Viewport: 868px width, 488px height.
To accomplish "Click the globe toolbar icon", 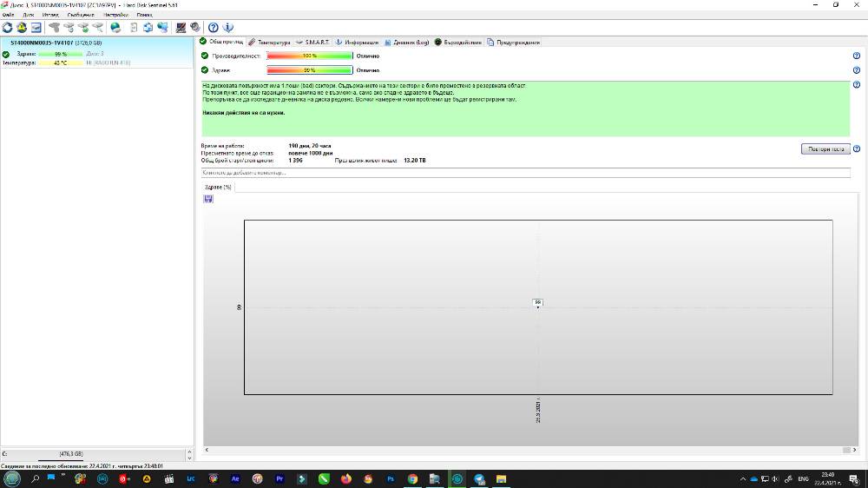I will [115, 27].
